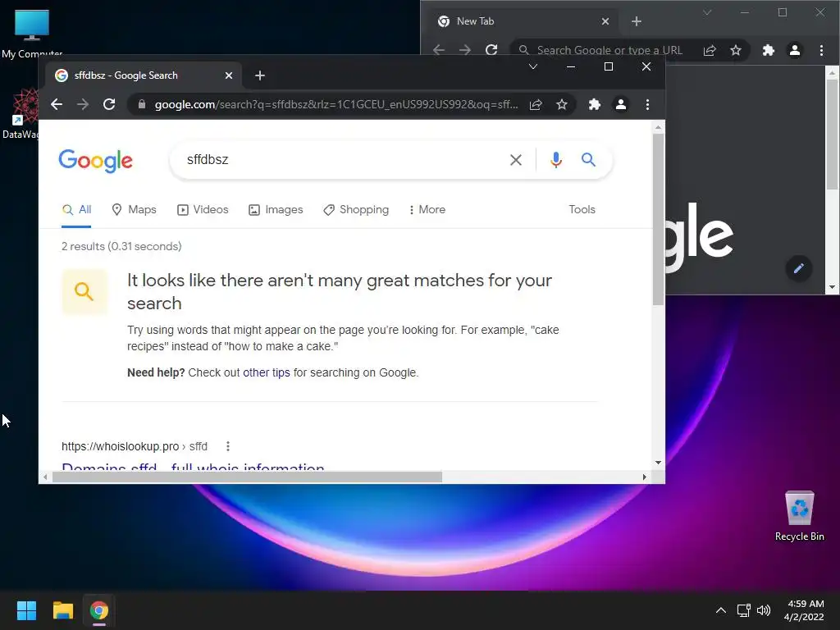View site info lock icon in address bar
The height and width of the screenshot is (630, 840).
(x=141, y=104)
